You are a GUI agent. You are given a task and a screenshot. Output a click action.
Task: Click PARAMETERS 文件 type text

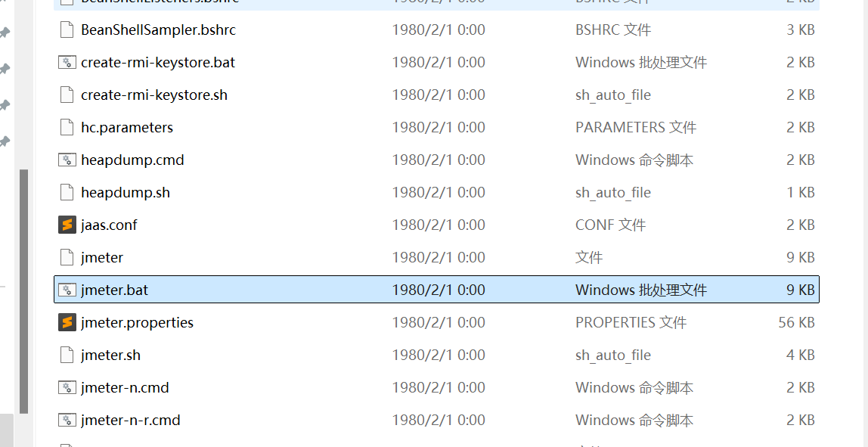[636, 127]
